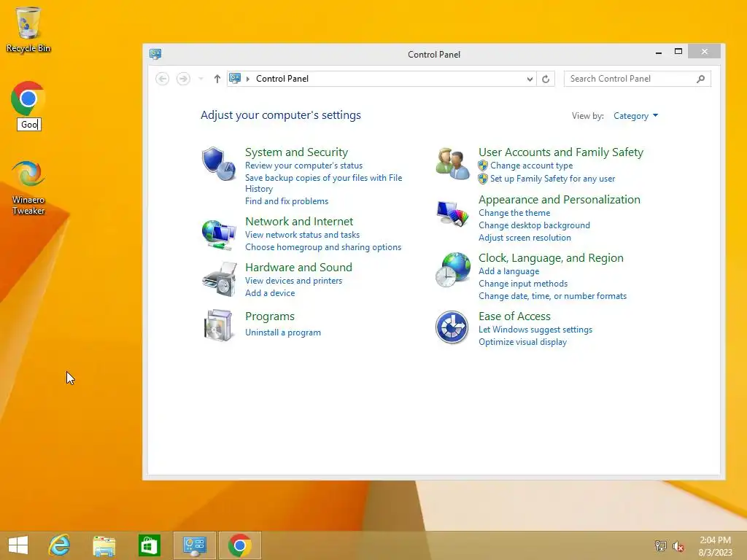Select the Winaero Tweaker desktop icon
Viewport: 747px width, 560px height.
[x=28, y=187]
